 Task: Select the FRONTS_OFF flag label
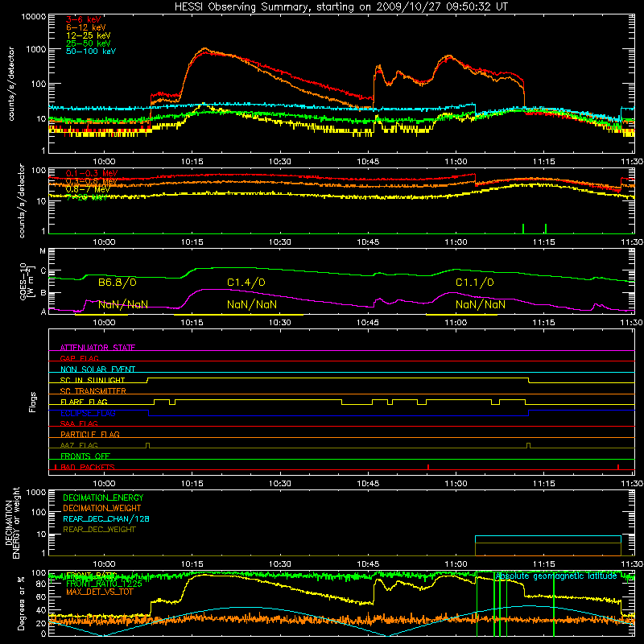[85, 456]
